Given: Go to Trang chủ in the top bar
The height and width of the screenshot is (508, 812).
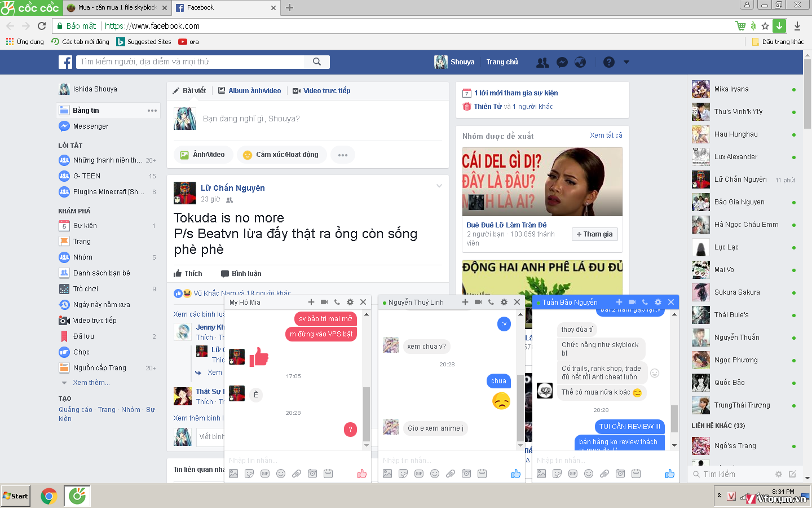Looking at the screenshot, I should (x=502, y=62).
